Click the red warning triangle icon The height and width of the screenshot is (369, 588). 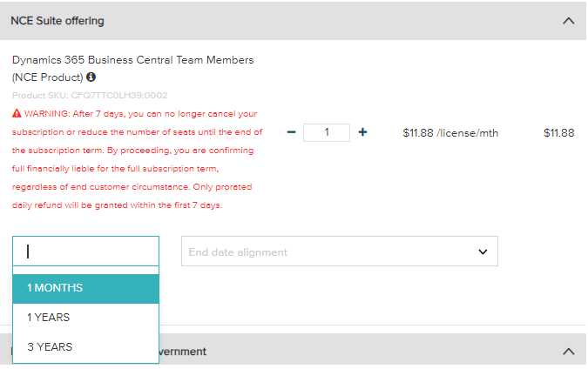pyautogui.click(x=17, y=113)
